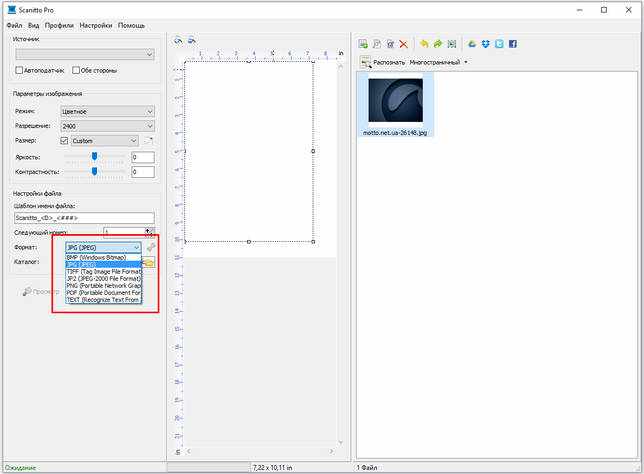Open the Профили menu
This screenshot has height=474, width=644.
pos(59,25)
